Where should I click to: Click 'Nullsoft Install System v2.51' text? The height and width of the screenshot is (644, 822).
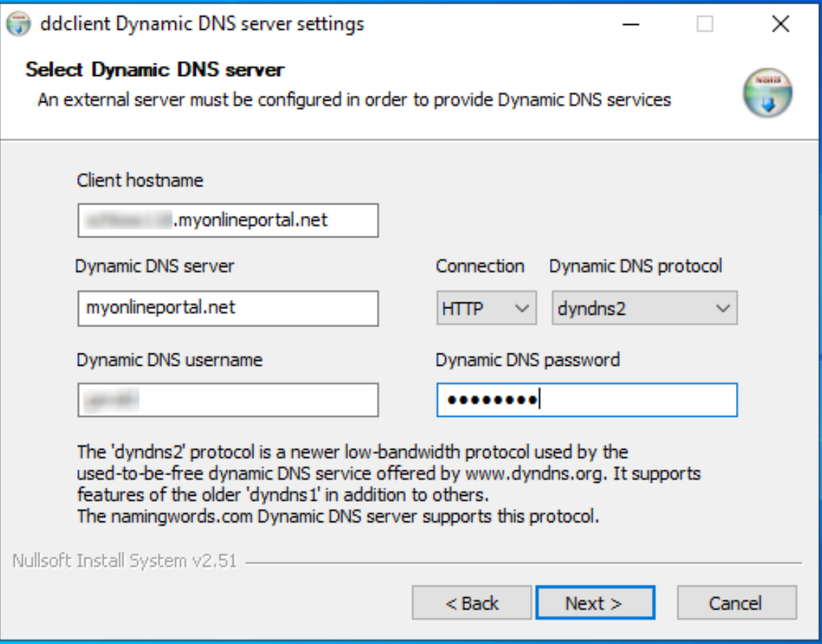124,561
